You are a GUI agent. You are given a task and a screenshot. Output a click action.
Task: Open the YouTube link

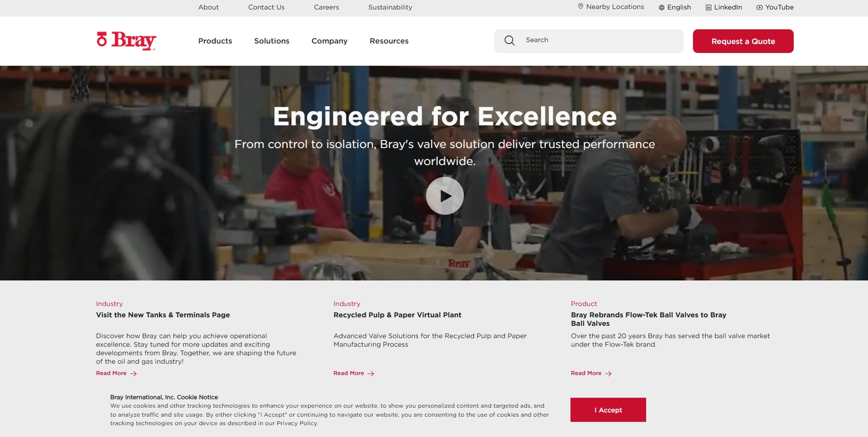[x=780, y=7]
